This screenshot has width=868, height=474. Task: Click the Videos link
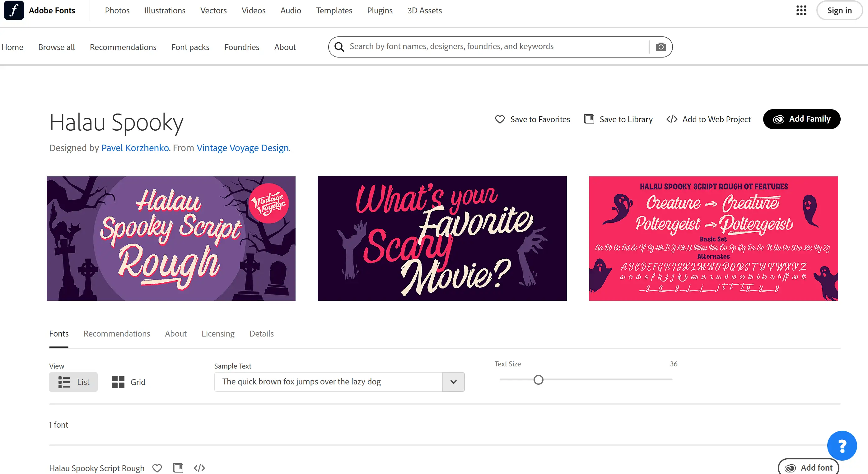[x=254, y=11]
